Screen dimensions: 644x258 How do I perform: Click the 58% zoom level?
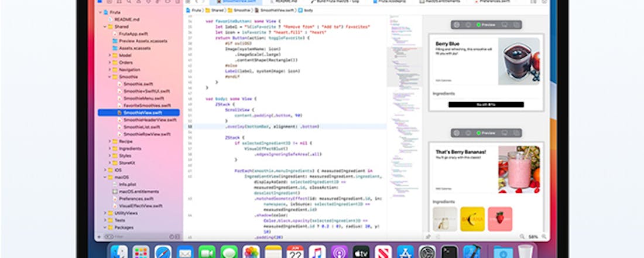pyautogui.click(x=533, y=237)
